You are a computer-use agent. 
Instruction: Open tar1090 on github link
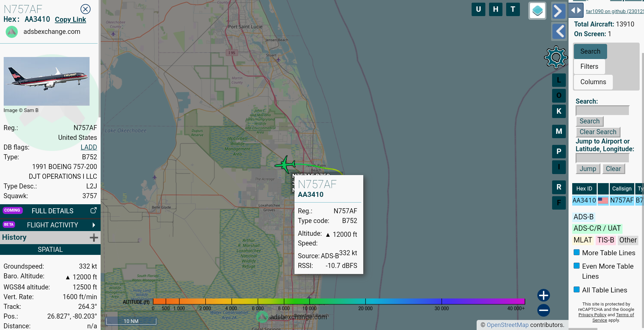614,11
